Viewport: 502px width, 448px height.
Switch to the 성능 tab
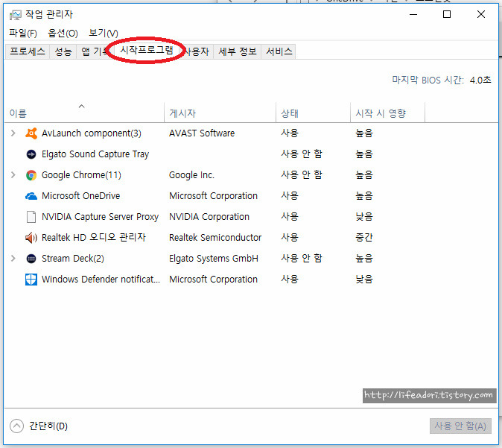(x=63, y=51)
